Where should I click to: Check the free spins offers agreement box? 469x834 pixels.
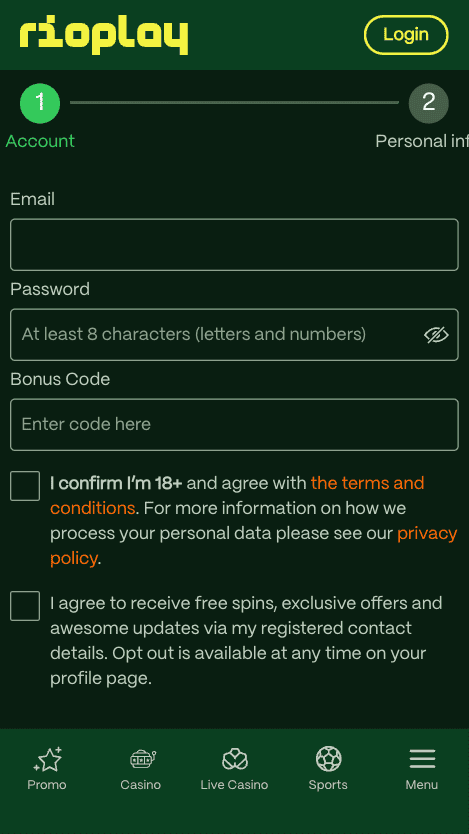(x=25, y=606)
